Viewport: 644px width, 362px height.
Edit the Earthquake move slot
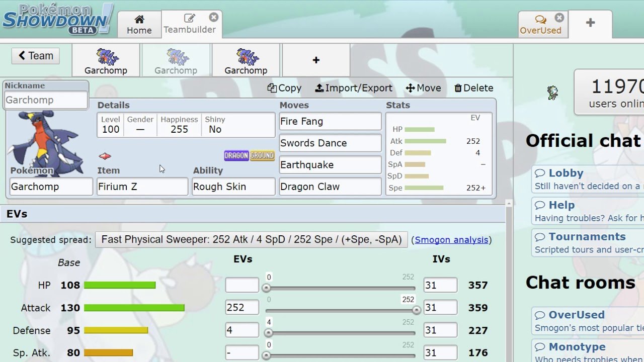[x=330, y=165]
